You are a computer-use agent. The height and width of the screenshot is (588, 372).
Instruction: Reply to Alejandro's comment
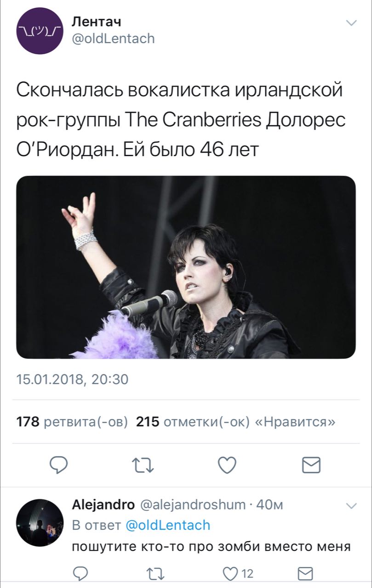click(x=80, y=573)
